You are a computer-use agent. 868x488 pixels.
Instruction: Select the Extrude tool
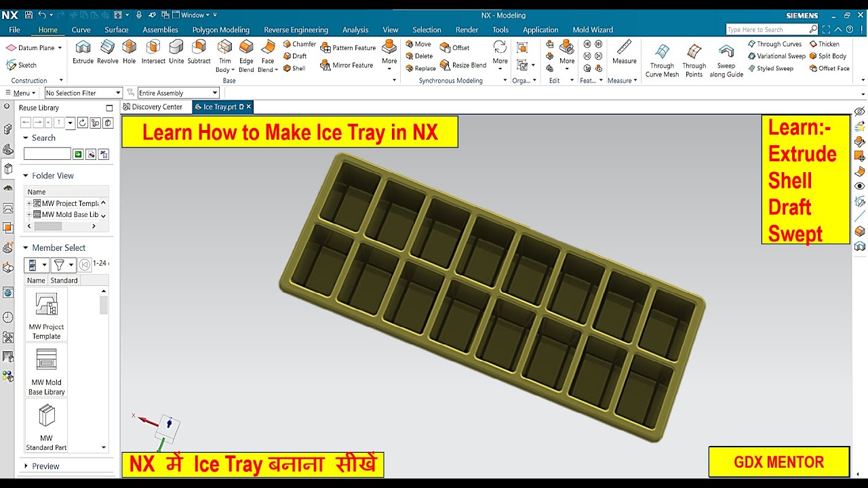[x=83, y=52]
